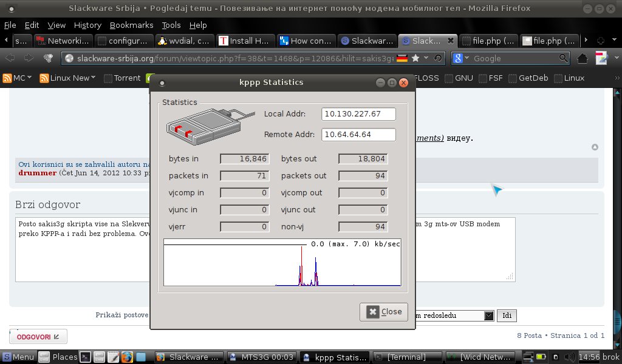Open the sort order combo box arrow
This screenshot has width=622, height=364.
click(489, 315)
